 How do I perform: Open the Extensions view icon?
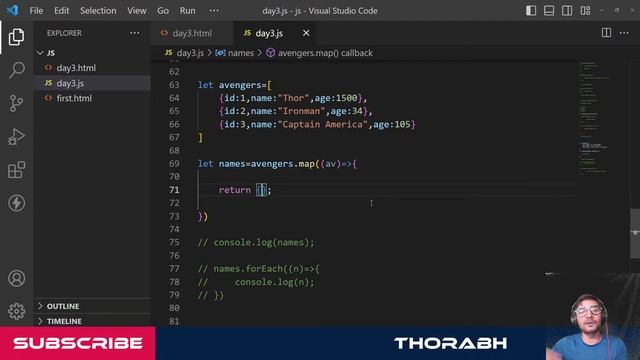(x=16, y=170)
